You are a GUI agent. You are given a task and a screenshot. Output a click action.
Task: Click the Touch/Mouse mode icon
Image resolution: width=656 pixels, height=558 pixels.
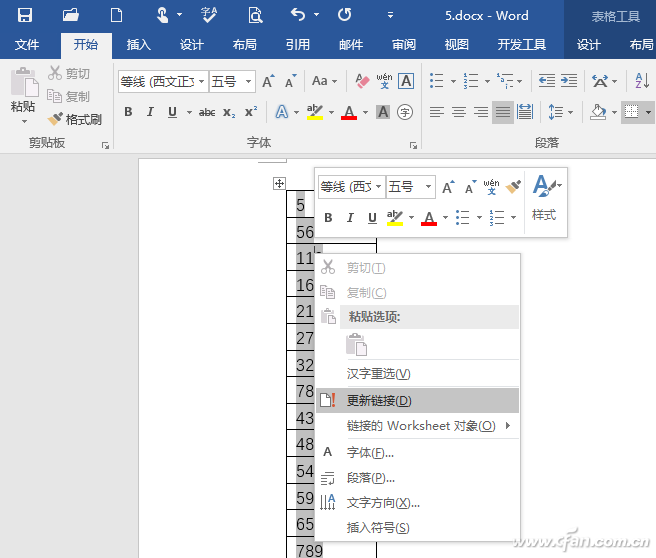tap(162, 15)
